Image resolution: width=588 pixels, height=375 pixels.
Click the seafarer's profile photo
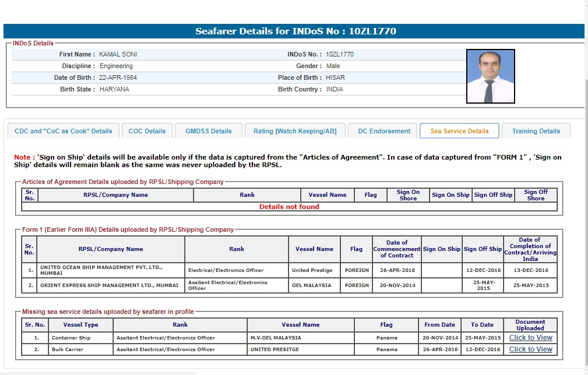click(490, 76)
